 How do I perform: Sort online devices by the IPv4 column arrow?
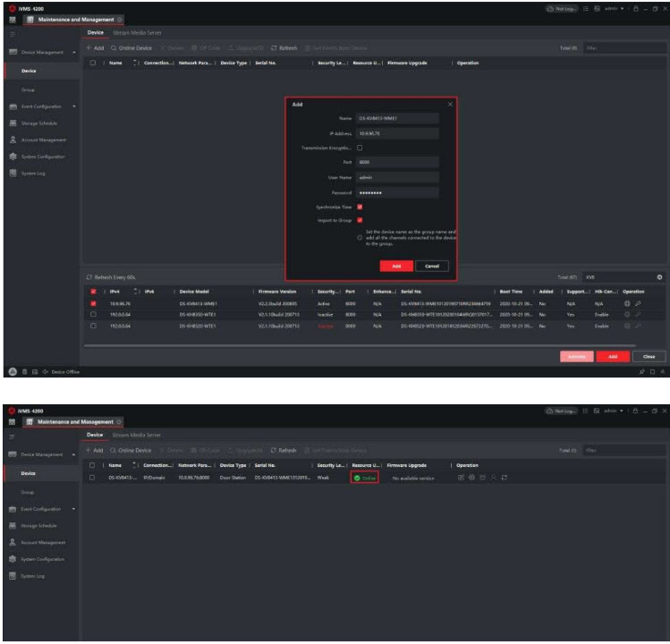pos(136,291)
